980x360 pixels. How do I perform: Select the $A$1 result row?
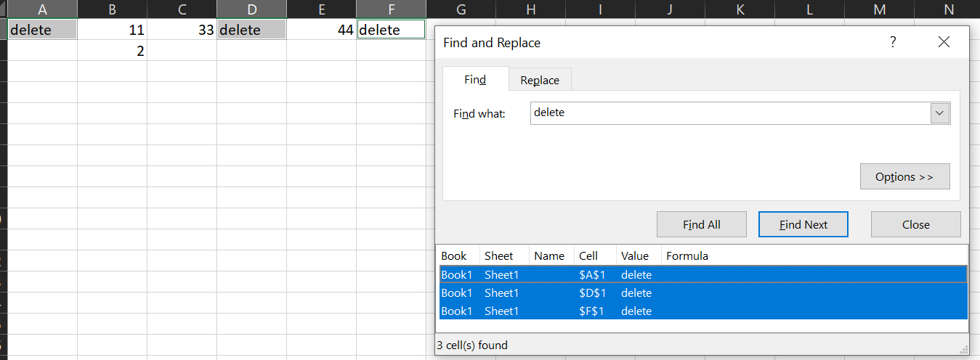(703, 274)
